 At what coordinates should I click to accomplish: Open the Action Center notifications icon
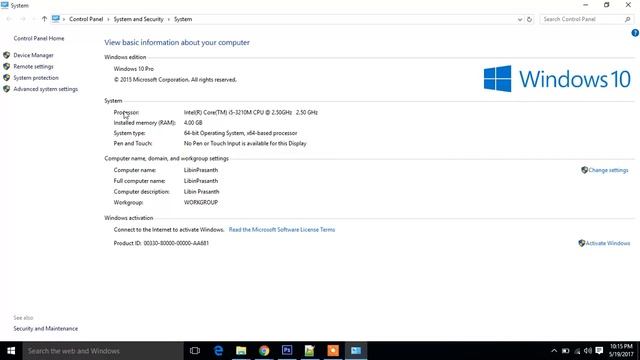tap(599, 351)
